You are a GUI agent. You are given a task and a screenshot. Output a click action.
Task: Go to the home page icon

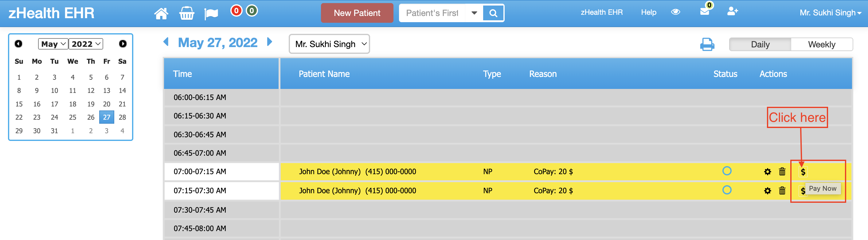tap(161, 13)
